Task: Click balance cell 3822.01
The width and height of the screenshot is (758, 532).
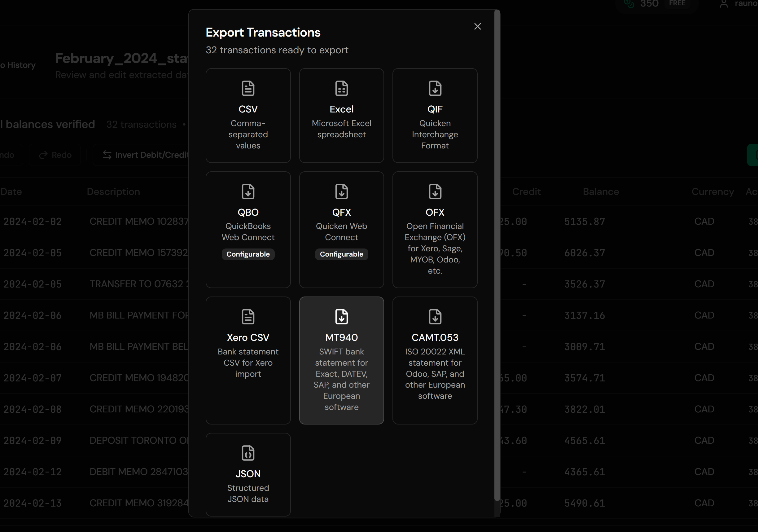Action: pyautogui.click(x=584, y=410)
